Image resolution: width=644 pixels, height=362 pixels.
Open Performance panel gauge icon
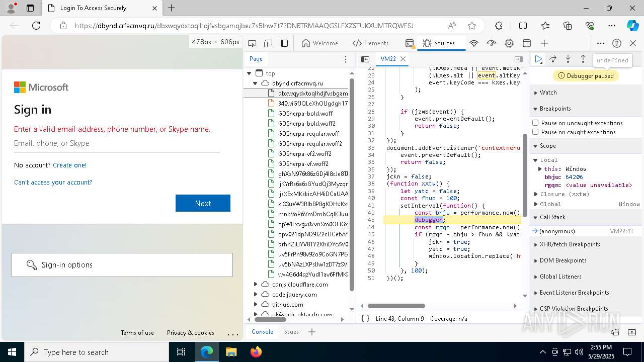tap(492, 43)
